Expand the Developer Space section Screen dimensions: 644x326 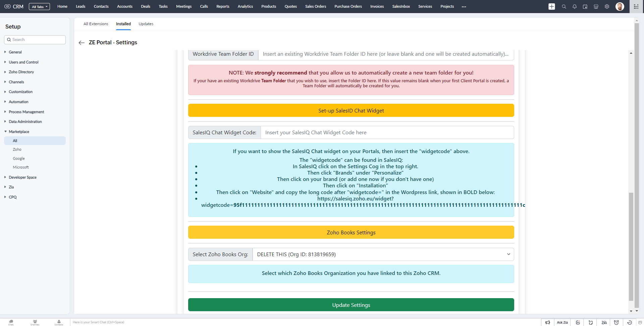pyautogui.click(x=22, y=177)
